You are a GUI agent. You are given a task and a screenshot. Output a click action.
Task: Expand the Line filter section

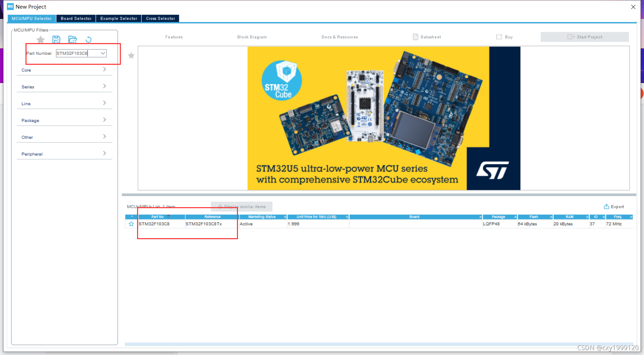click(64, 103)
